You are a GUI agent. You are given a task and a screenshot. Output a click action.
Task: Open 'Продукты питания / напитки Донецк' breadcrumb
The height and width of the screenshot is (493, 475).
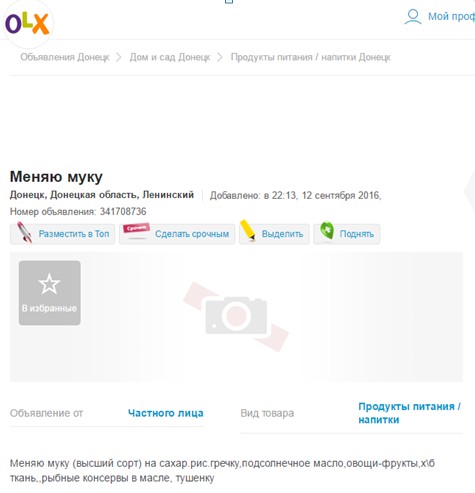coord(310,57)
